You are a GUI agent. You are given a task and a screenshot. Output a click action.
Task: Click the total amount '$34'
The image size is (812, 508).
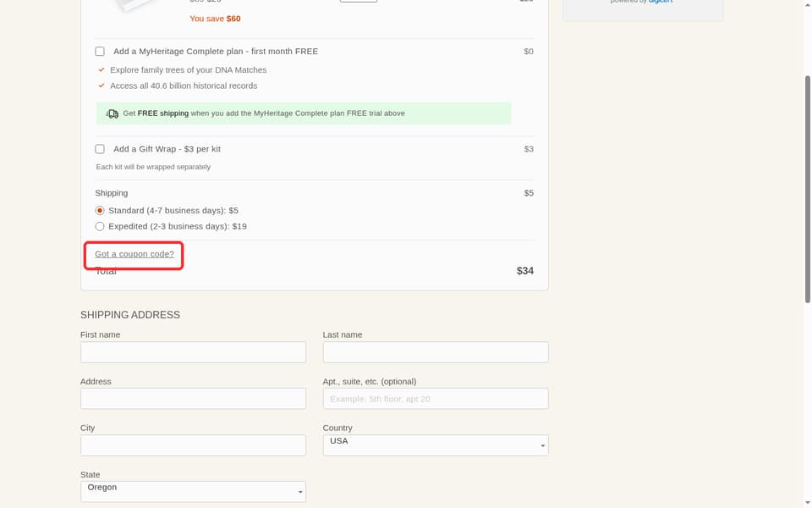point(524,271)
